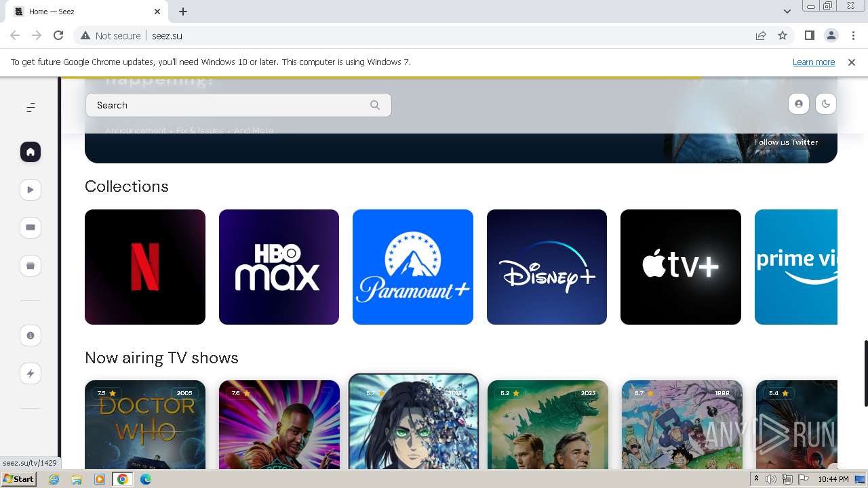Expand the tab search chevron
Screen dimensions: 868x488
(787, 12)
